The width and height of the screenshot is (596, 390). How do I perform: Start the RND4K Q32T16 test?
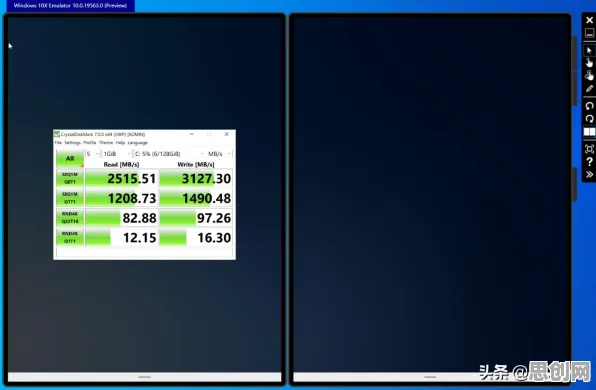pos(70,217)
